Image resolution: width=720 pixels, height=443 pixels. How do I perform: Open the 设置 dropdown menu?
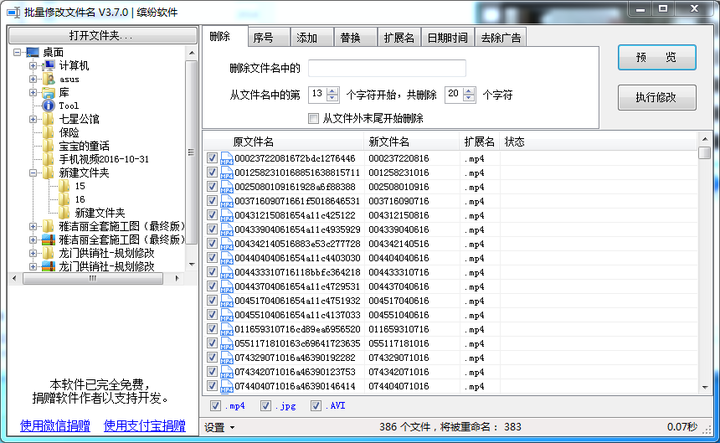click(x=219, y=427)
